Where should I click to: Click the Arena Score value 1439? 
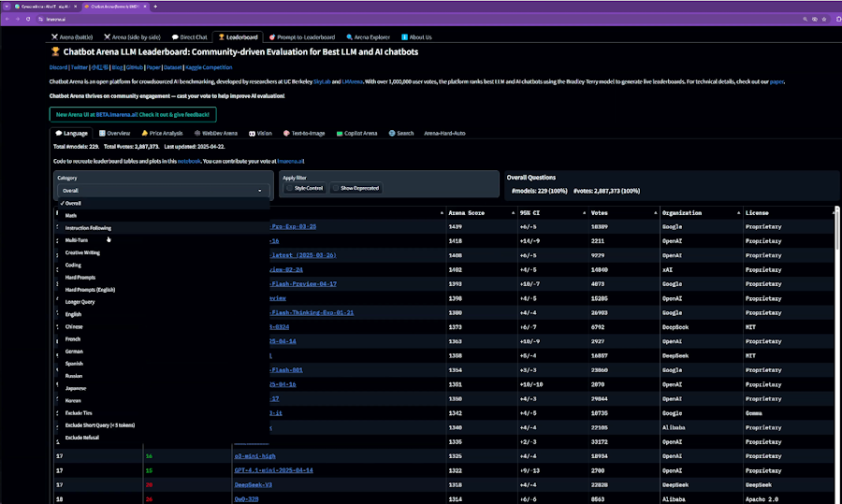[x=456, y=227]
